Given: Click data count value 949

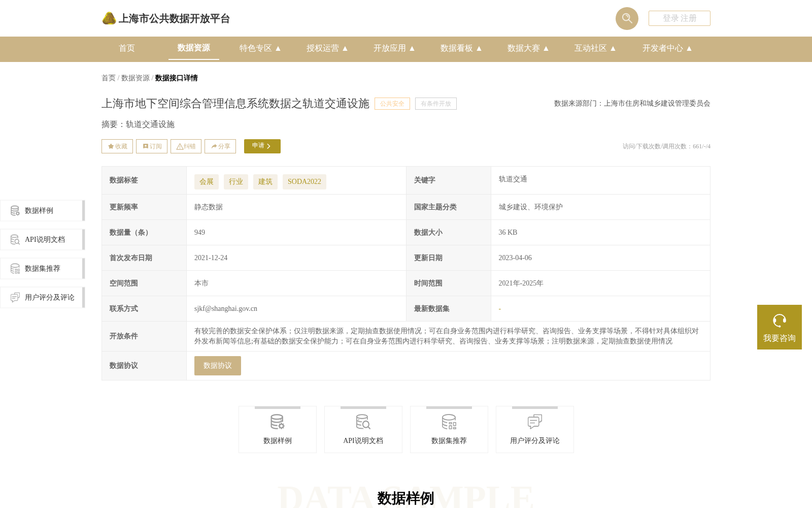Looking at the screenshot, I should (x=199, y=233).
